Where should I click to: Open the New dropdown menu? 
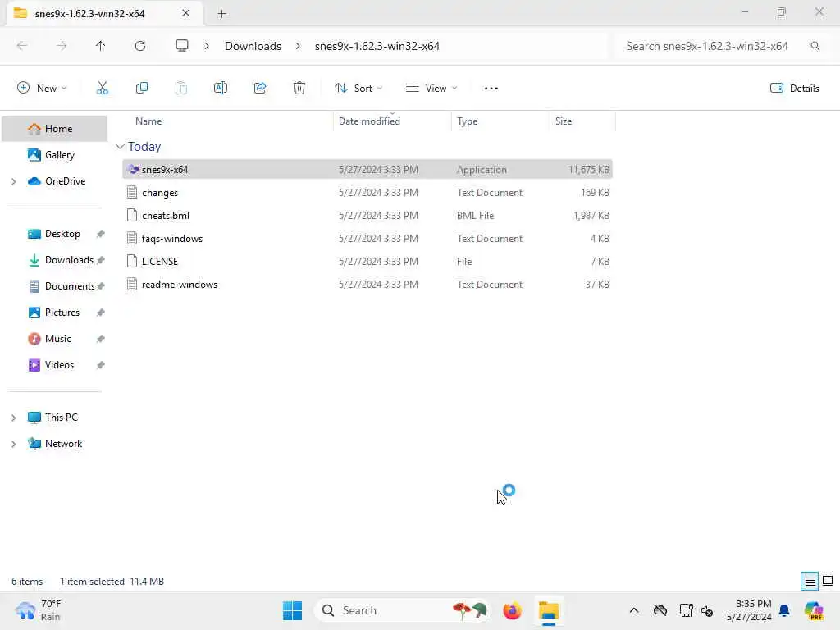click(42, 89)
